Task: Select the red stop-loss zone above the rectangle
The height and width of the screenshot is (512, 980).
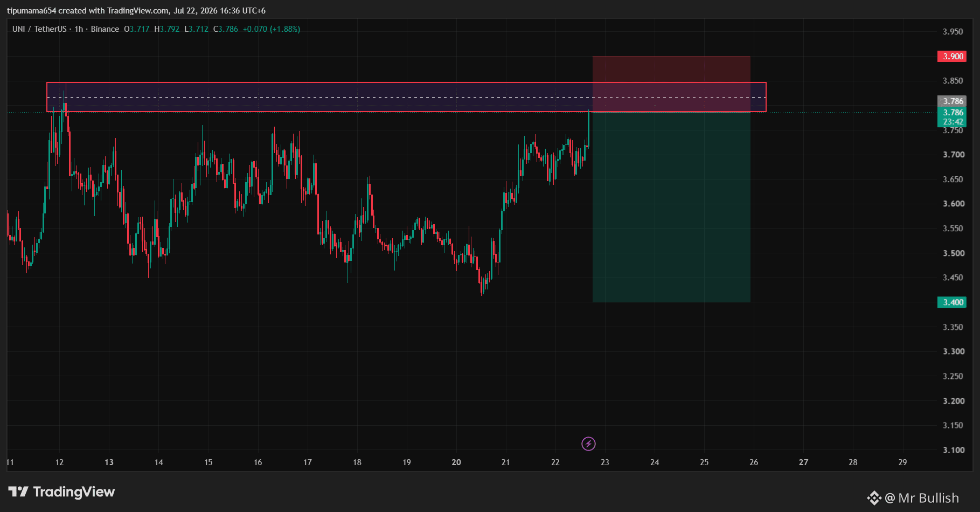Action: pyautogui.click(x=671, y=69)
